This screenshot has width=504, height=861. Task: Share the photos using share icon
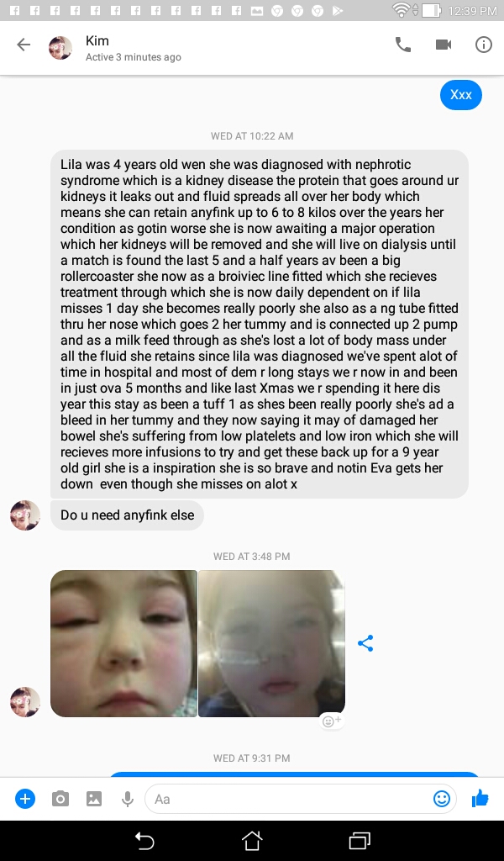pos(365,643)
